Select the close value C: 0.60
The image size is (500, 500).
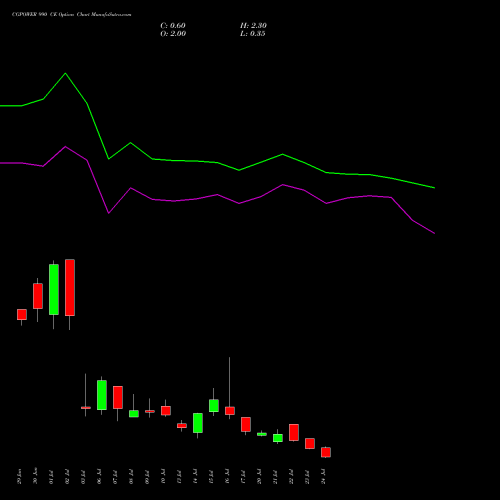173,26
